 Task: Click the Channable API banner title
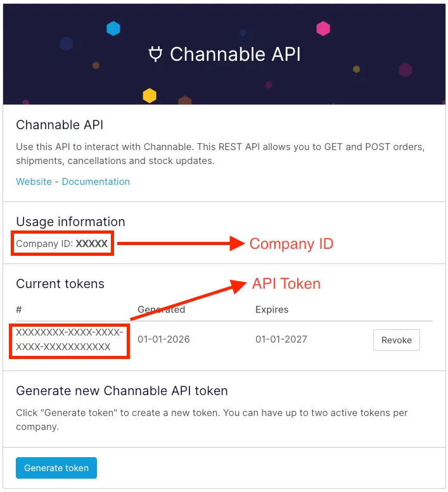point(235,54)
